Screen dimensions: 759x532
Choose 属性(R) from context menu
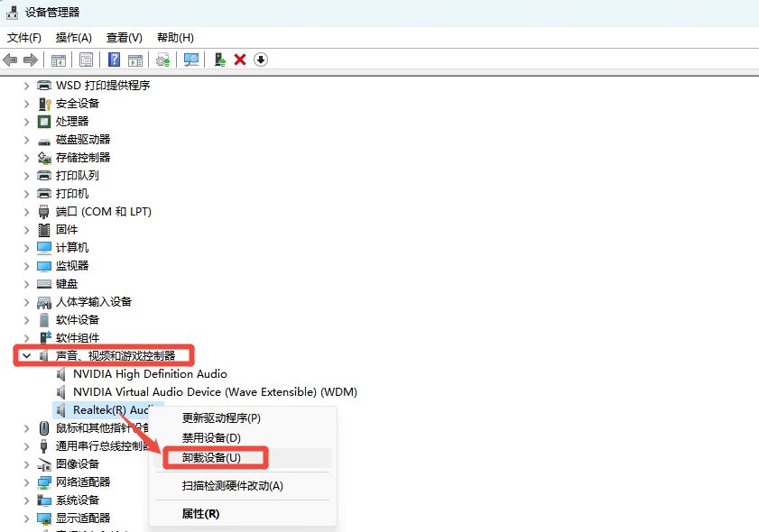point(243,514)
